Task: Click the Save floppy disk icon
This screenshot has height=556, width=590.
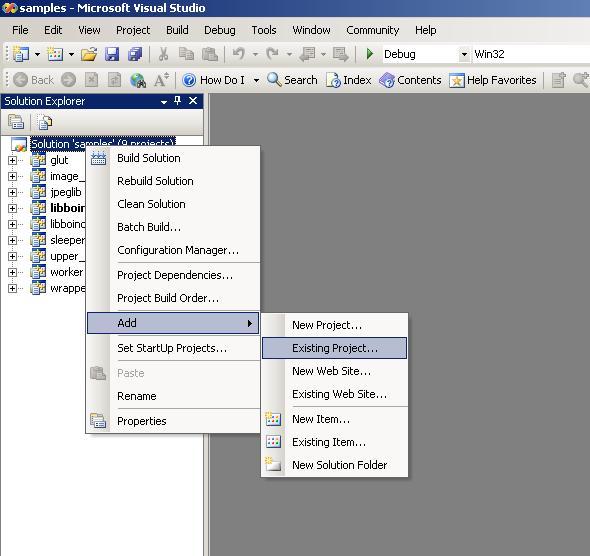Action: point(112,54)
